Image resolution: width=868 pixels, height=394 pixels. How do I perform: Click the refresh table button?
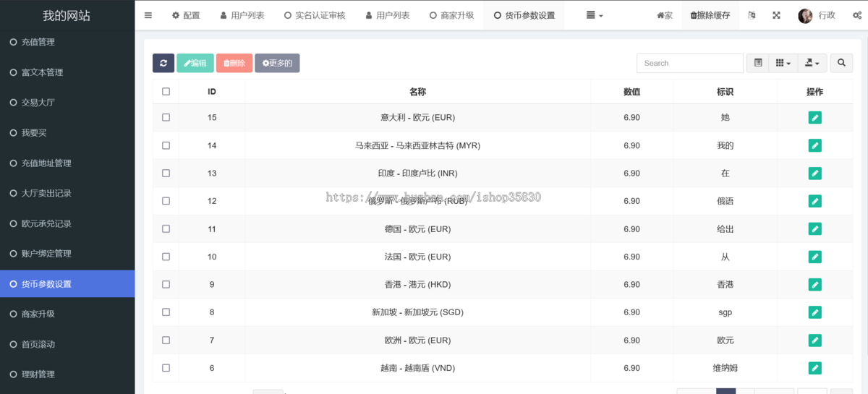163,63
